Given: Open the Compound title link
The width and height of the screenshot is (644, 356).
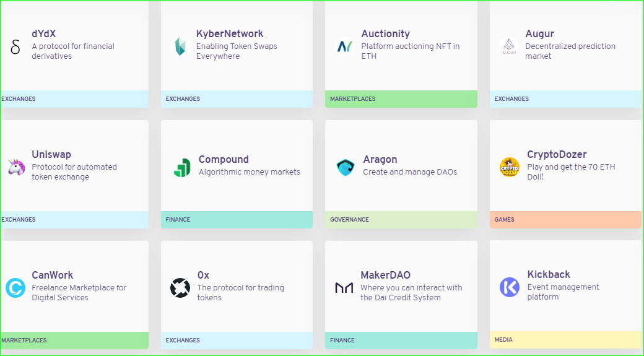Looking at the screenshot, I should [224, 159].
